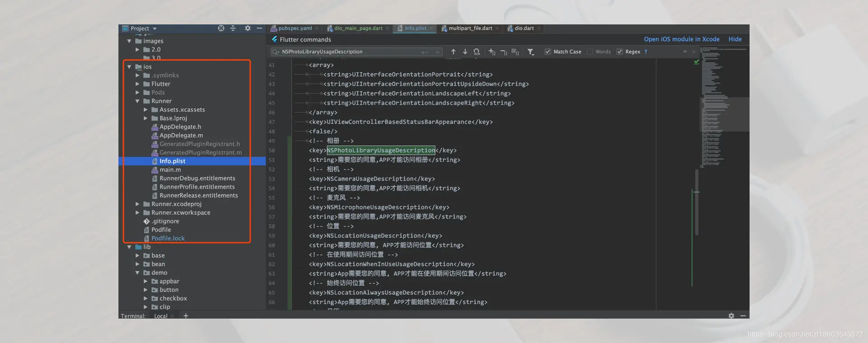Close the dio_main_page.dart tab
The width and height of the screenshot is (868, 343).
tap(387, 28)
